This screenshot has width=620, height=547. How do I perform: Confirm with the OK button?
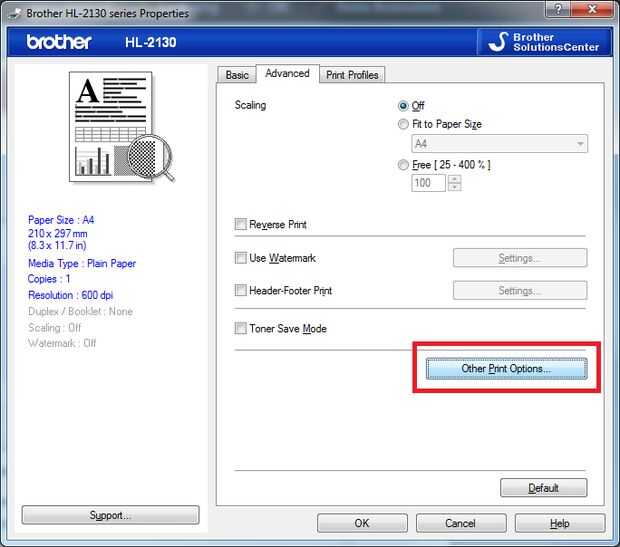(x=362, y=523)
